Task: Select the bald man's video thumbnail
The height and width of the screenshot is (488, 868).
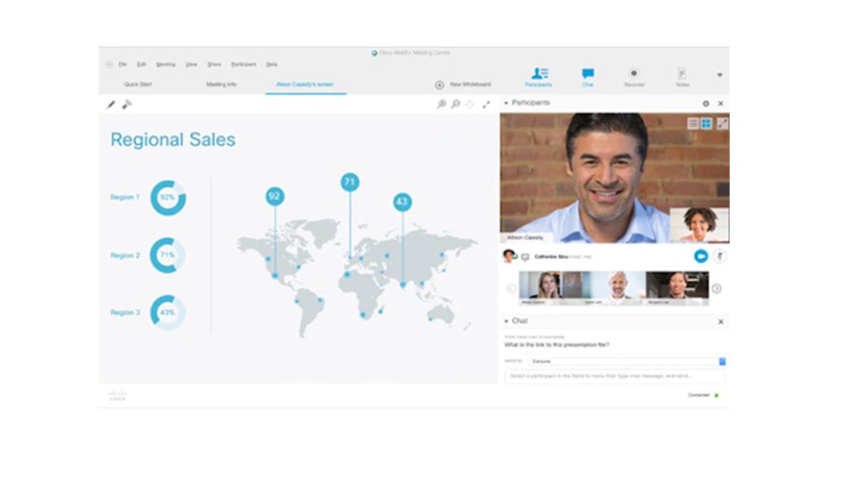Action: [x=614, y=288]
